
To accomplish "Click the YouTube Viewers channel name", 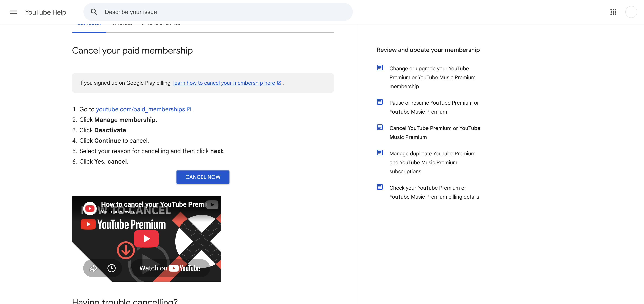I will pyautogui.click(x=118, y=211).
